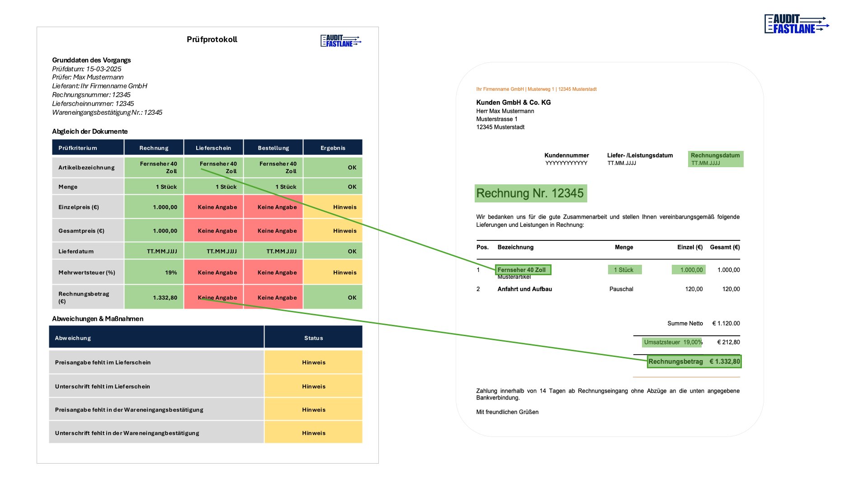This screenshot has height=488, width=868.
Task: Click the Rechnung column header
Action: 154,148
